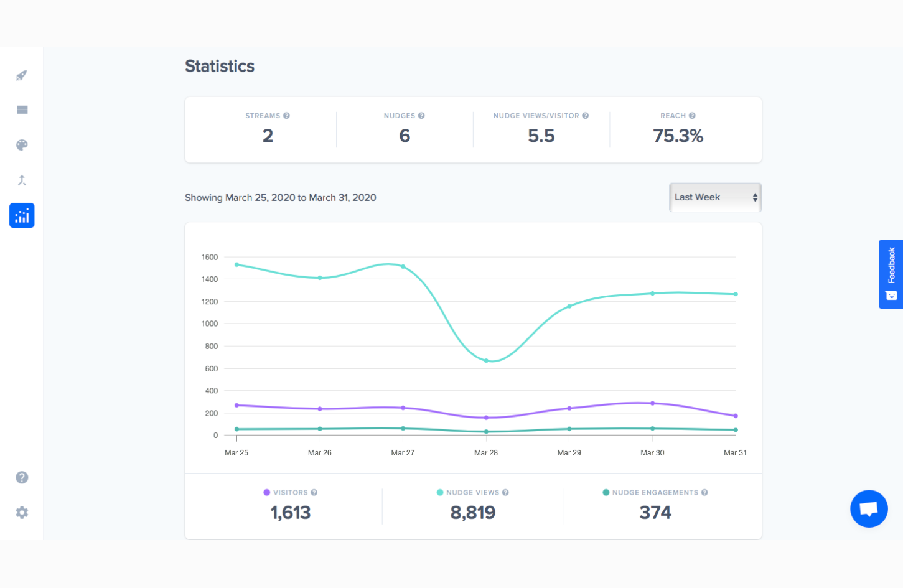Click the Nudge Engagements point on Mar 31
903x588 pixels.
(736, 430)
